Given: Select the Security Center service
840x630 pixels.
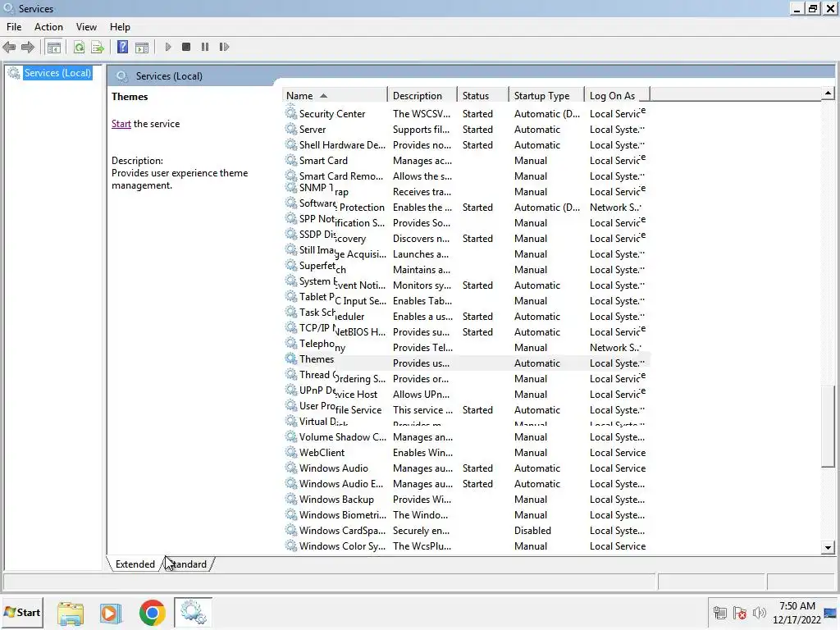Looking at the screenshot, I should 466,113.
